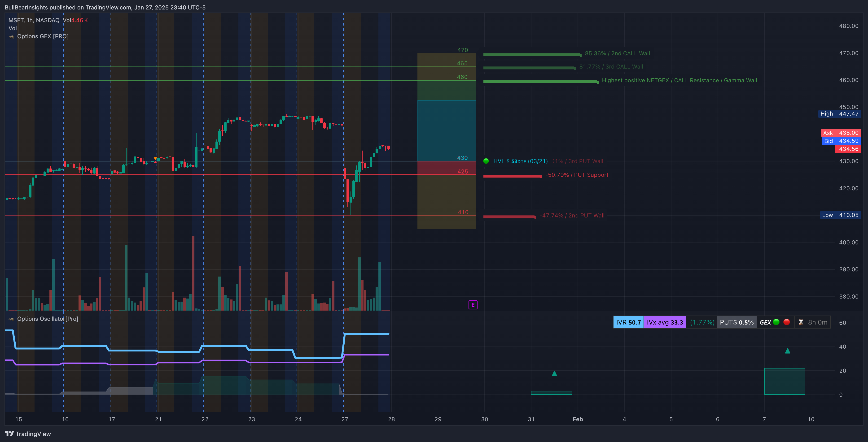
Task: Click the 81.77% / 3rd CALL Wall label
Action: (611, 67)
